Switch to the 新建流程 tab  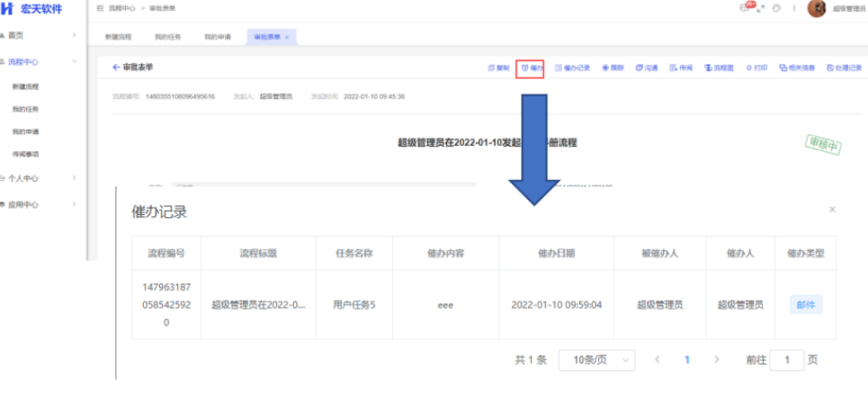[x=119, y=37]
